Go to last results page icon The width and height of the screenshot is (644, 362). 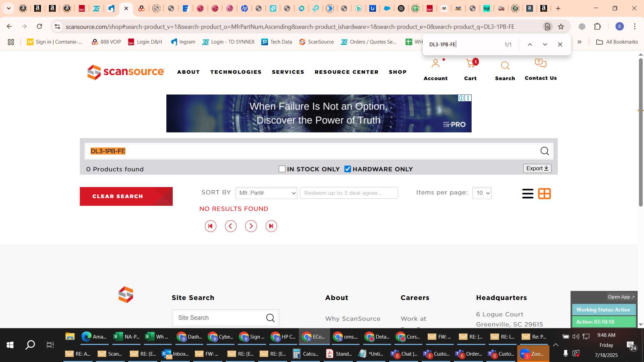click(x=271, y=226)
